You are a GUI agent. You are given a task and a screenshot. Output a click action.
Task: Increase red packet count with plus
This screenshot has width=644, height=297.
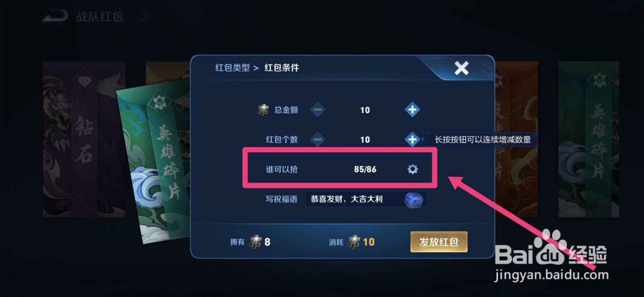(412, 139)
